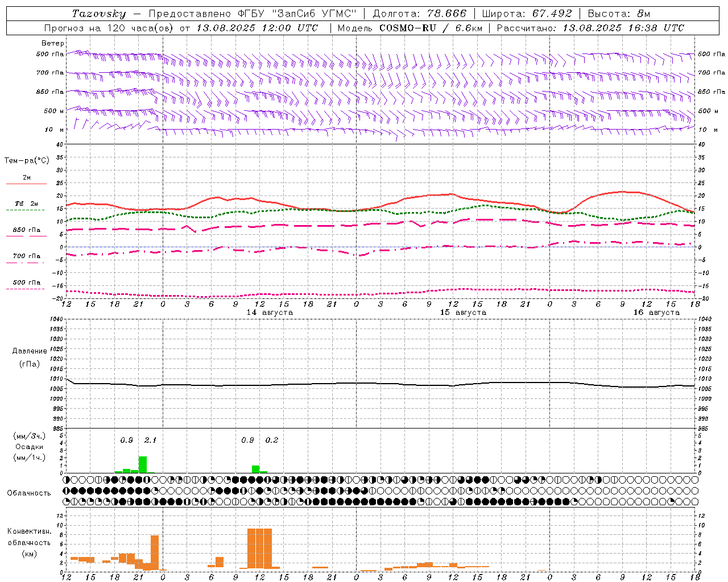Image resolution: width=728 pixels, height=582 pixels.
Task: Click "Прогноз на 120 часа(ов)" text
Action: 110,28
